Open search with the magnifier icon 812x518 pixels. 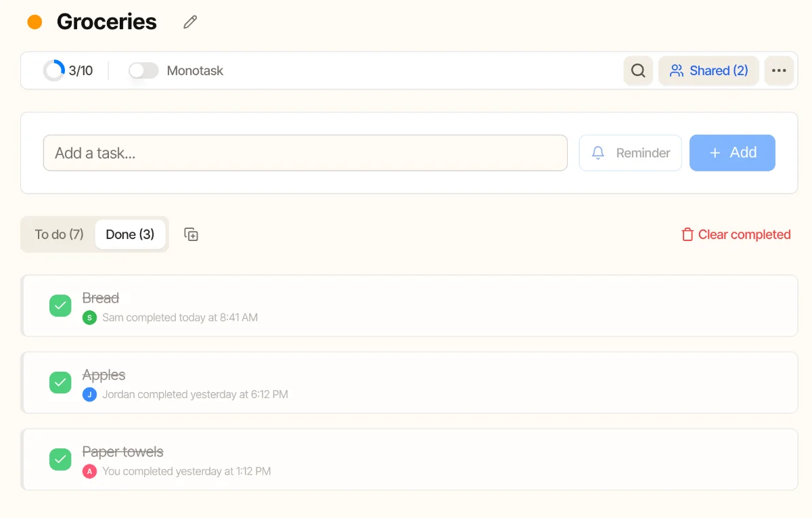[638, 70]
